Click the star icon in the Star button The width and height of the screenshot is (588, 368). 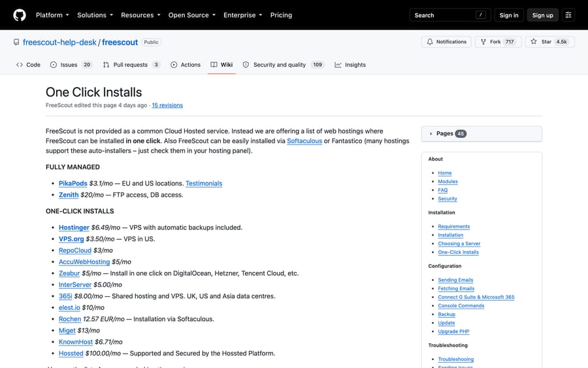click(x=534, y=42)
